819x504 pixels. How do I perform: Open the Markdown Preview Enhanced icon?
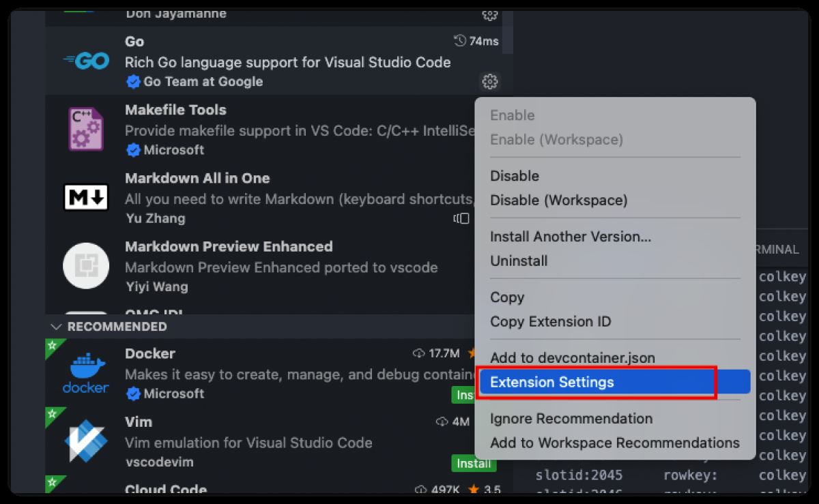[x=86, y=266]
